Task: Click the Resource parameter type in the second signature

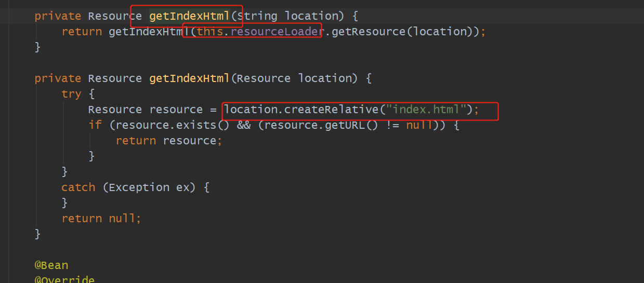Action: [x=264, y=78]
